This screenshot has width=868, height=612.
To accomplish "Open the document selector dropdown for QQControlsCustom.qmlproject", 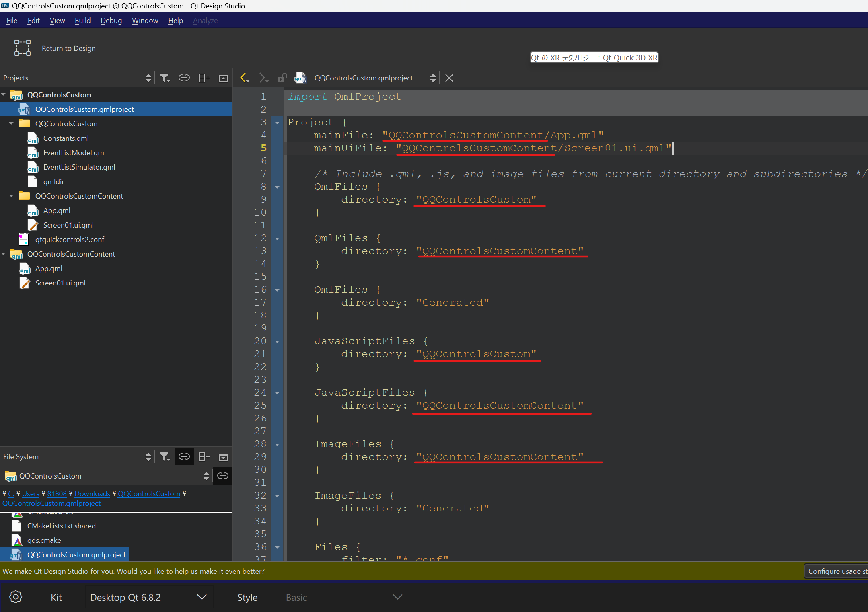I will [x=433, y=78].
